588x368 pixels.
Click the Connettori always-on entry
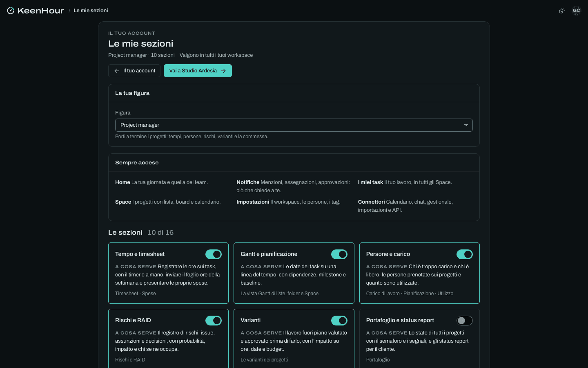click(x=405, y=206)
